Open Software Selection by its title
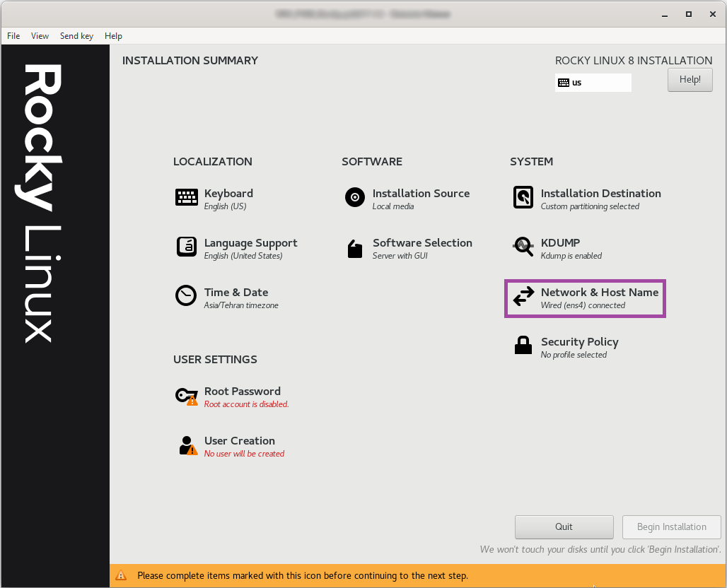This screenshot has width=727, height=588. pos(422,243)
